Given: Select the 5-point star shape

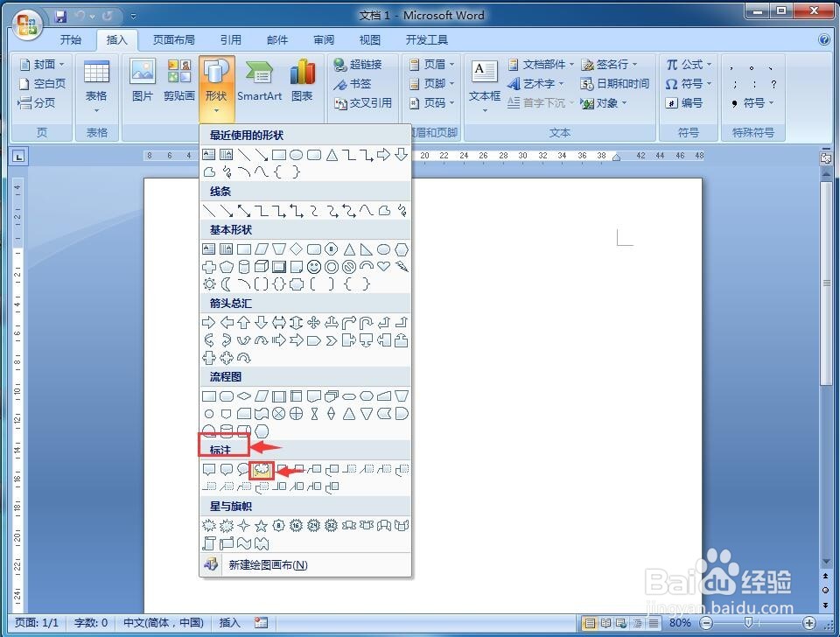Looking at the screenshot, I should pos(261,526).
